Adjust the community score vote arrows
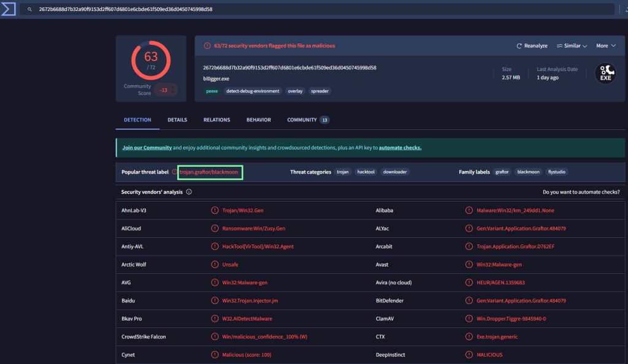Viewport: 628px width, 364px height. click(x=174, y=90)
